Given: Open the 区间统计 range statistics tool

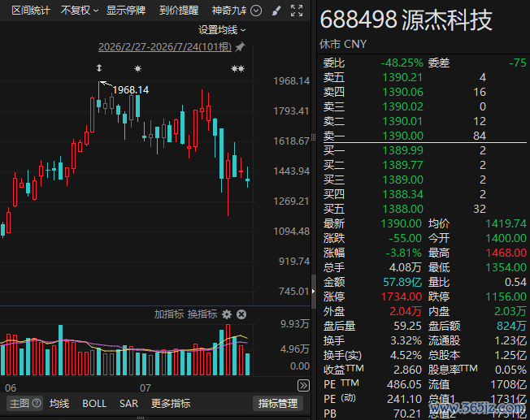Looking at the screenshot, I should pos(31,11).
